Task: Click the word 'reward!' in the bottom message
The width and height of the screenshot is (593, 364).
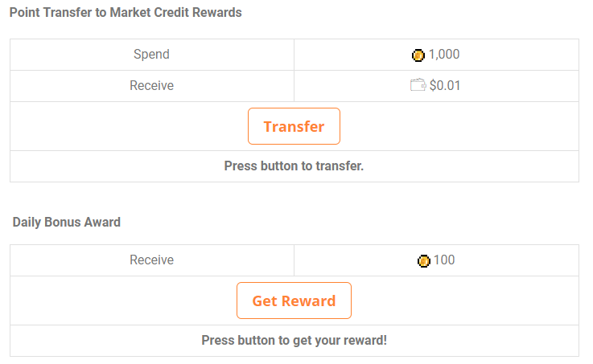Action: 366,340
